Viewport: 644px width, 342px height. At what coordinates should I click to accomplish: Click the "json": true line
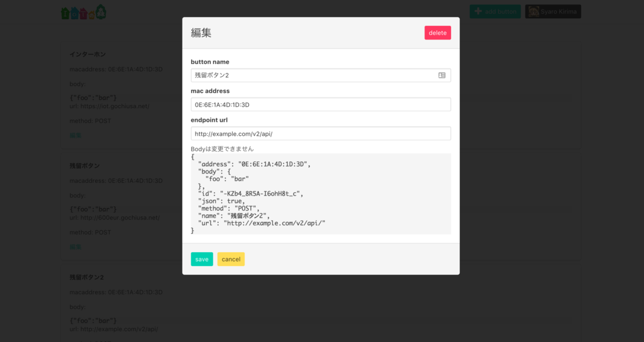pyautogui.click(x=221, y=201)
